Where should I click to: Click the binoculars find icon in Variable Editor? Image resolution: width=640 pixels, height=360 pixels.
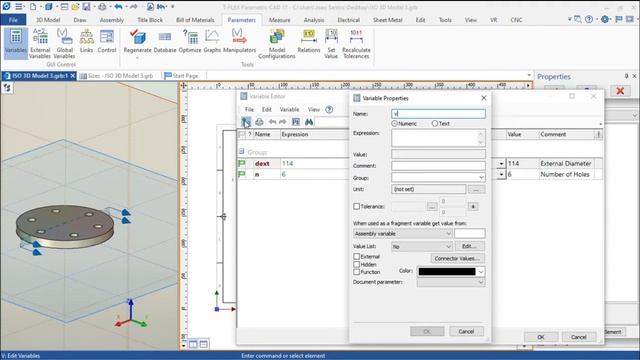[309, 122]
